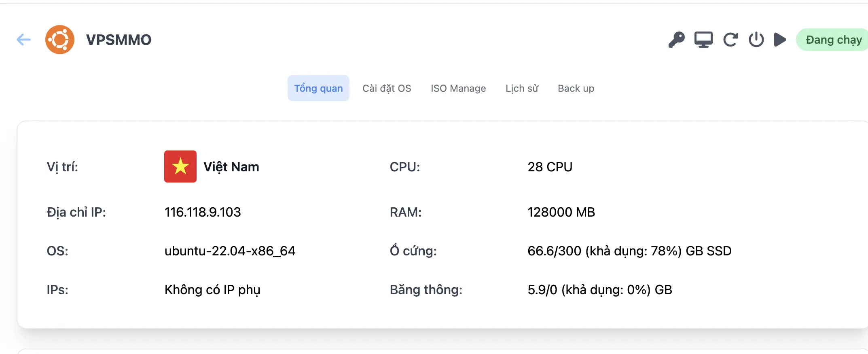This screenshot has height=354, width=868.
Task: Click the Vietnam flag icon
Action: point(180,166)
